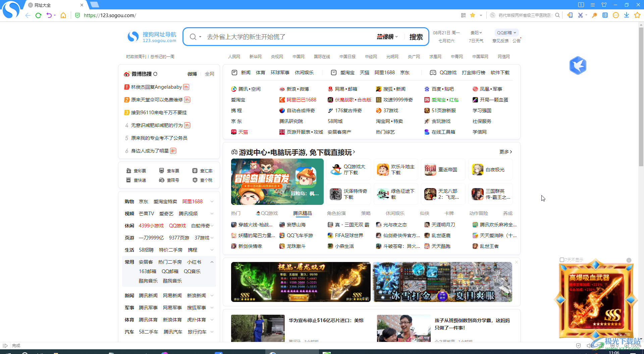
Task: Open the 贵阳 city dropdown
Action: (x=476, y=33)
